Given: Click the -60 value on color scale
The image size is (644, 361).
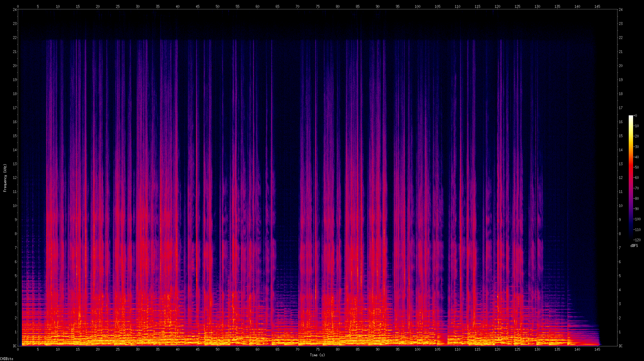Looking at the screenshot, I should 636,178.
